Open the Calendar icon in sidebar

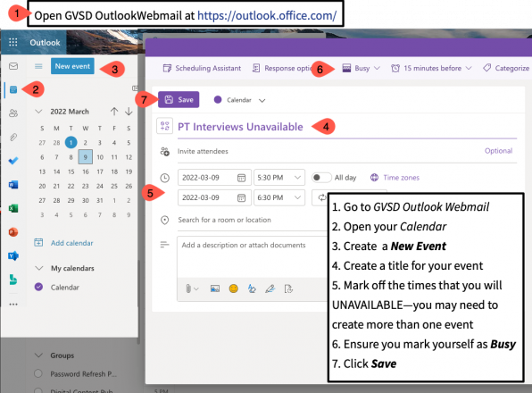[13, 89]
